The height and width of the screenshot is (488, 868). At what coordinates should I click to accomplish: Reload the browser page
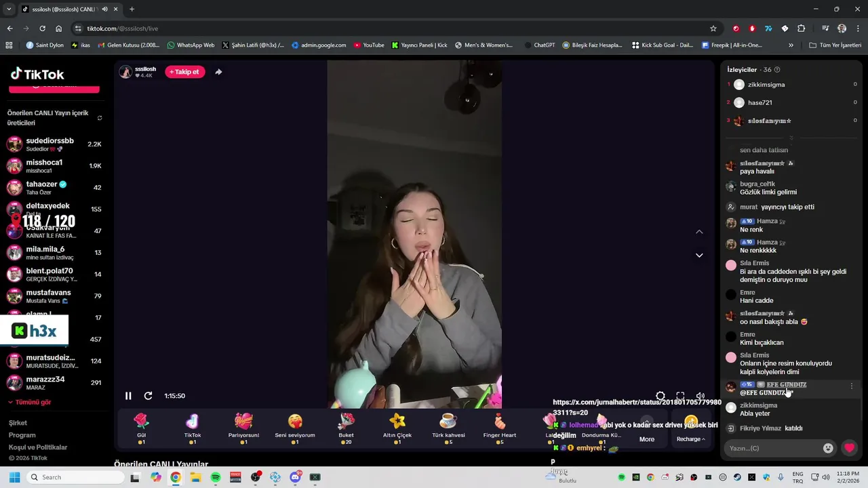[42, 28]
